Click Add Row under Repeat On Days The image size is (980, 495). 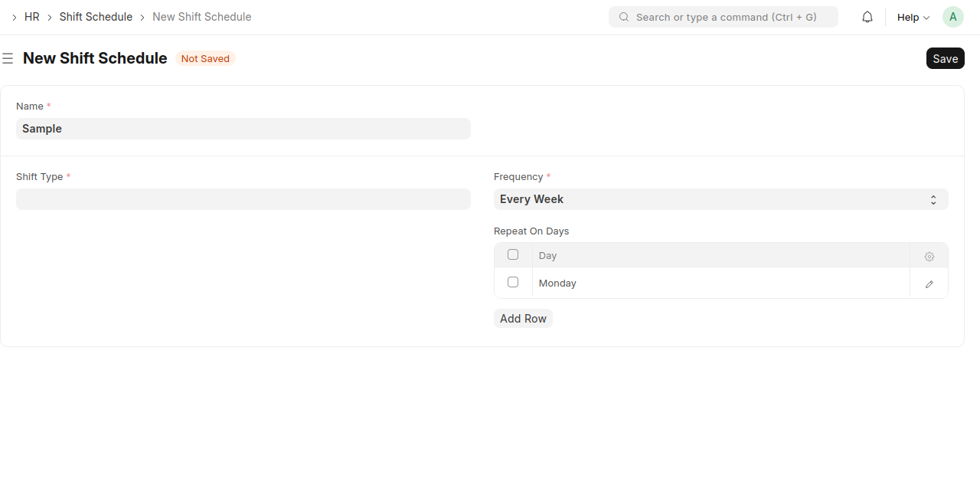(523, 319)
